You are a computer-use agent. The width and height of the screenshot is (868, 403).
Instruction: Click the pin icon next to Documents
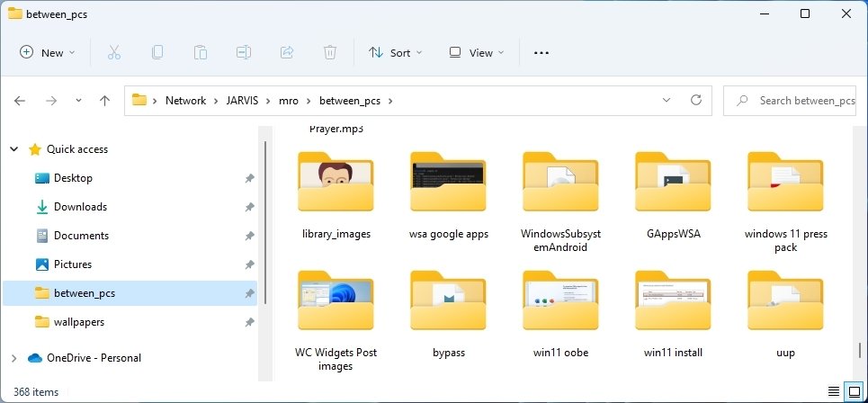tap(250, 236)
